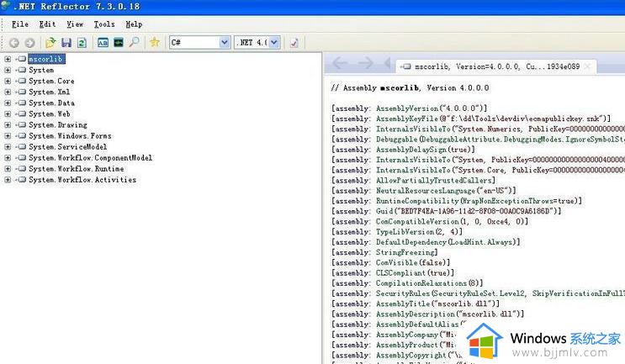Image resolution: width=625 pixels, height=364 pixels.
Task: Click the RuntimeCompatibility attribute link
Action: 417,201
